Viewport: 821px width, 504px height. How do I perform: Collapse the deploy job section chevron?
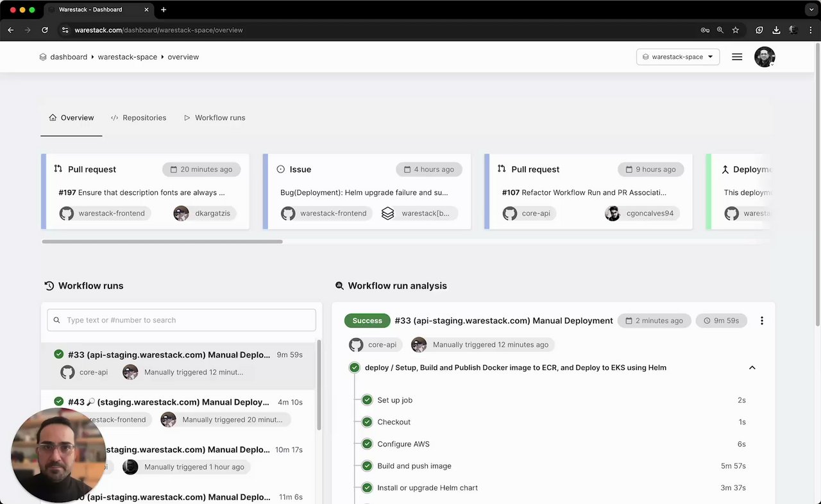[752, 368]
